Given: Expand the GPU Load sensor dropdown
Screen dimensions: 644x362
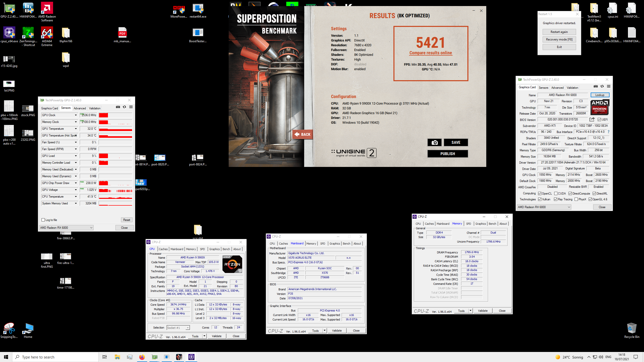Looking at the screenshot, I should pyautogui.click(x=76, y=156).
